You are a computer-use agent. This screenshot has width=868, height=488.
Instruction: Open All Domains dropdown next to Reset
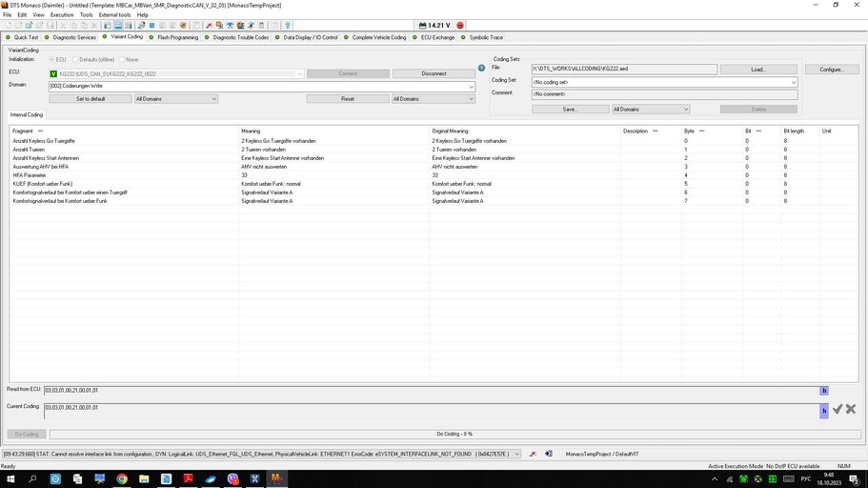click(434, 99)
